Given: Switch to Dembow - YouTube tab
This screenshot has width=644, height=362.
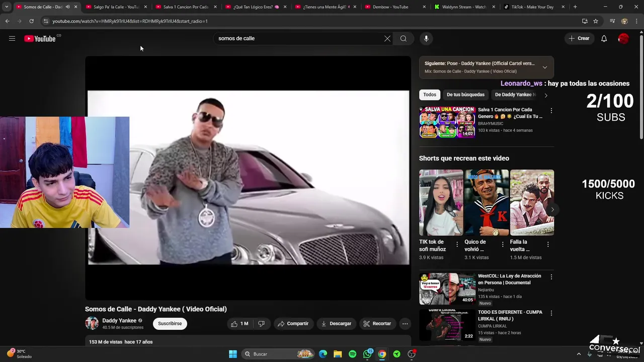Looking at the screenshot, I should tap(394, 7).
